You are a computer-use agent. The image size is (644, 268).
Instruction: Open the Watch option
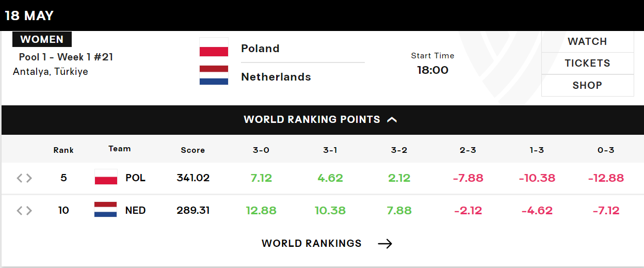(x=587, y=41)
